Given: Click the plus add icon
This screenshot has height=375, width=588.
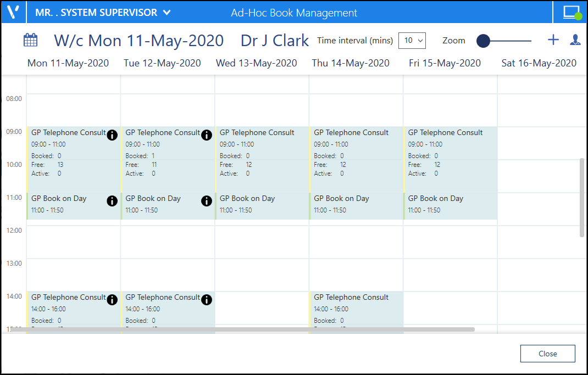Looking at the screenshot, I should 553,40.
